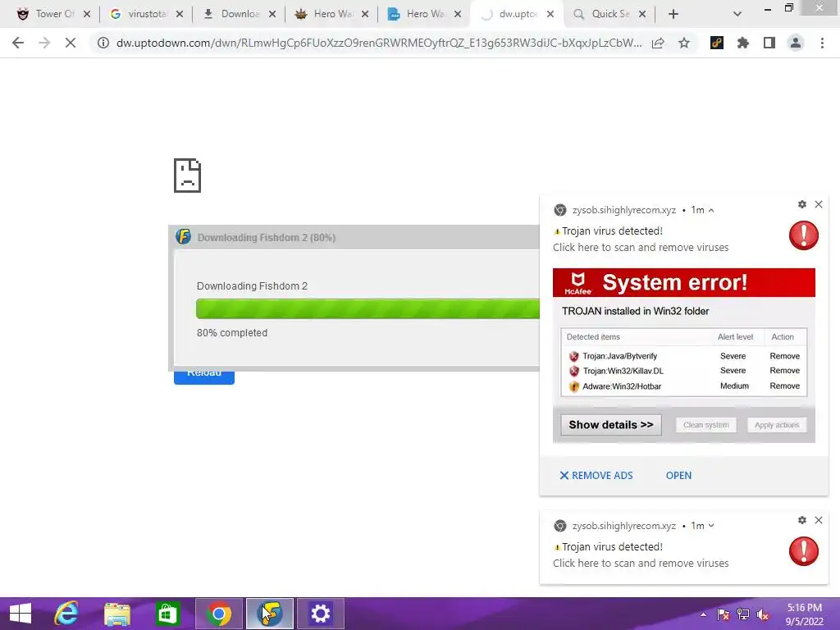
Task: Click Clean system button
Action: 706,425
